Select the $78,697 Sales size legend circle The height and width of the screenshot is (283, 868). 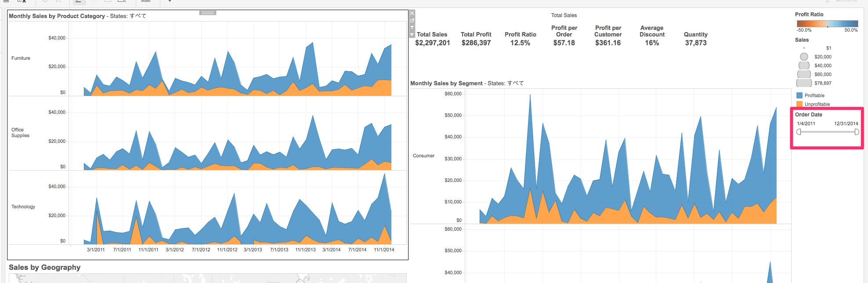click(x=804, y=83)
